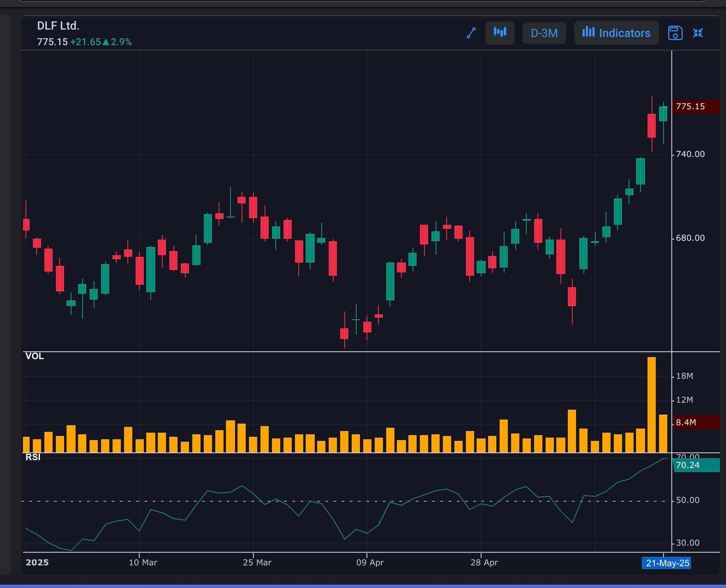Image resolution: width=726 pixels, height=588 pixels.
Task: Click the 2025 year label
Action: coord(37,563)
